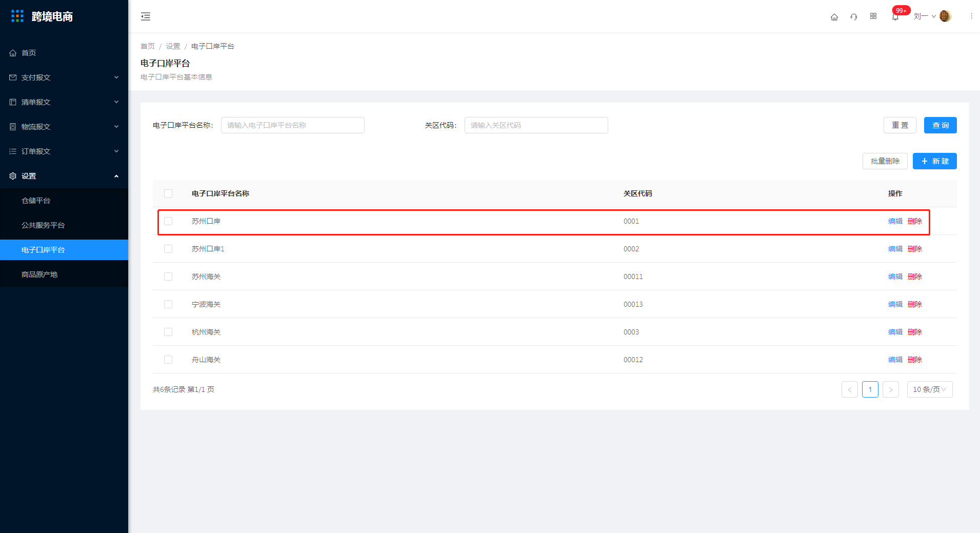Focus the 电子口岸平台名称 input field
The height and width of the screenshot is (533, 980).
click(293, 125)
